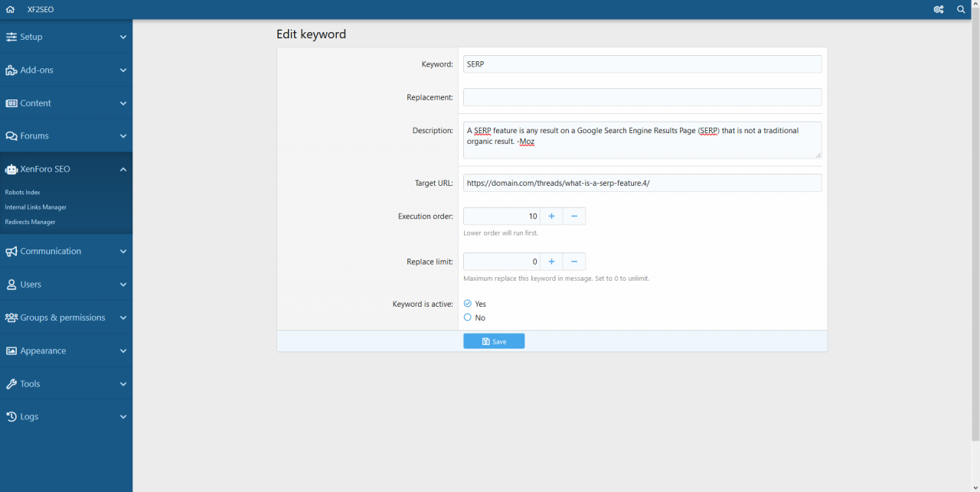The width and height of the screenshot is (980, 492).
Task: Save the keyword changes
Action: (x=494, y=341)
